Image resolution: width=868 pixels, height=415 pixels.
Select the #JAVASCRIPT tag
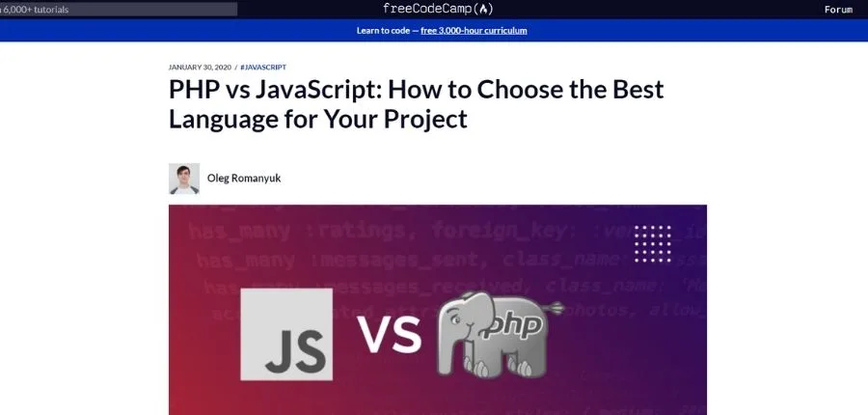(x=263, y=68)
